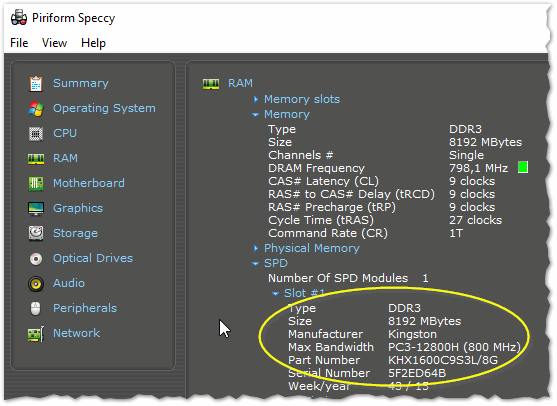Go to the Summary section
Image resolution: width=557 pixels, height=406 pixels.
point(81,83)
